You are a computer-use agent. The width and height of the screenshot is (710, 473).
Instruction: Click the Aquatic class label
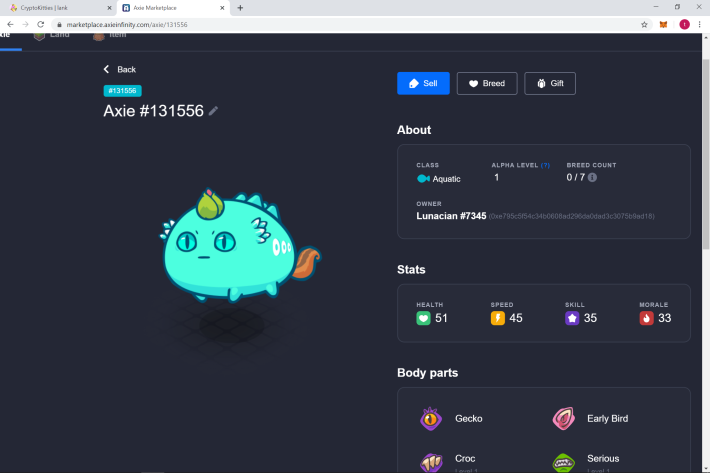(446, 179)
